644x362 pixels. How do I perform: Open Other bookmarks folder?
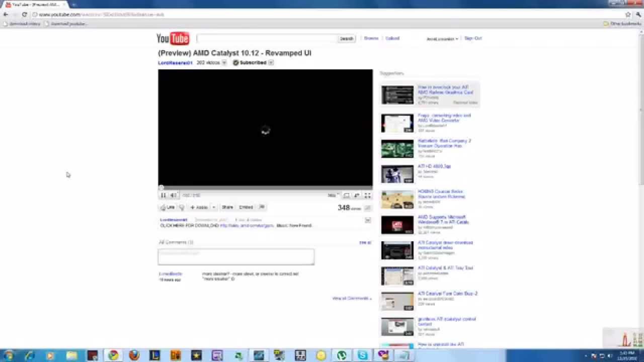tap(622, 24)
